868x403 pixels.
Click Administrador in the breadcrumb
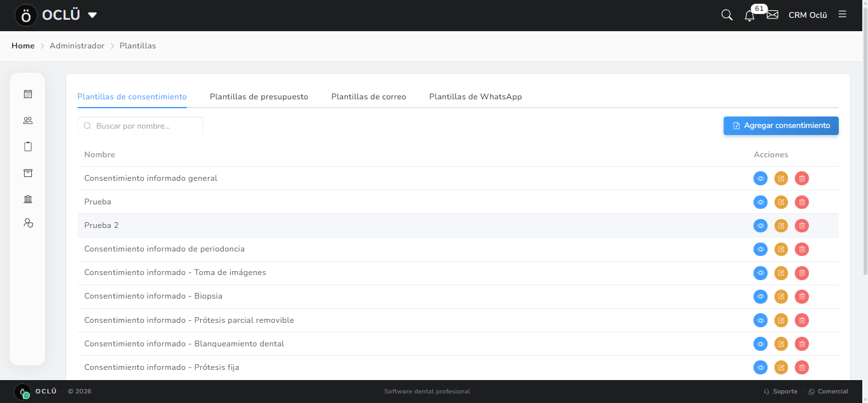[x=77, y=46]
